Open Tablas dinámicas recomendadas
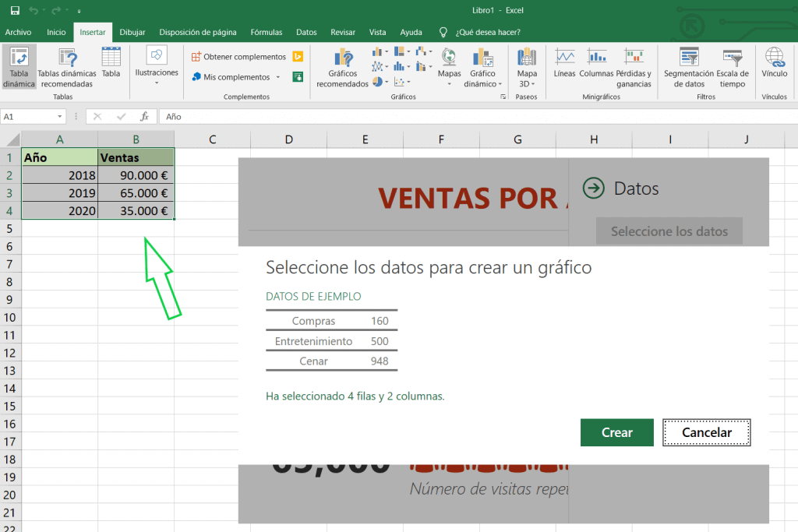The height and width of the screenshot is (532, 798). (67, 67)
